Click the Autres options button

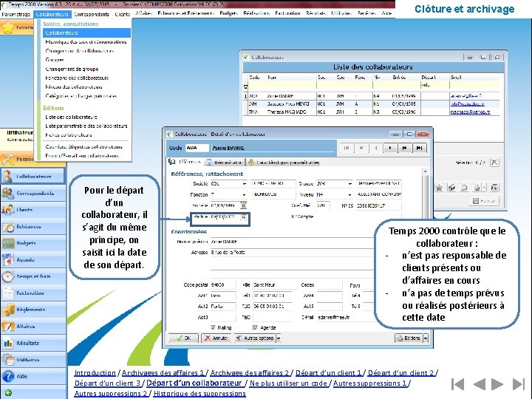(255, 338)
